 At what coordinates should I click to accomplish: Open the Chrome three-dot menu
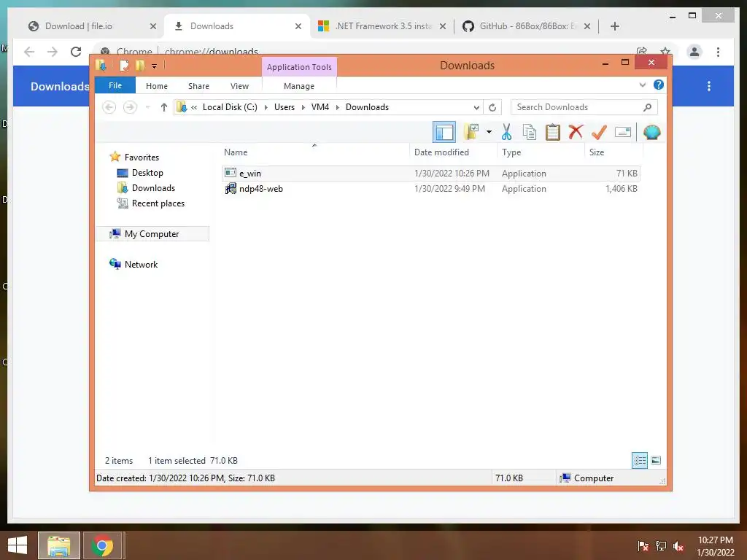pyautogui.click(x=718, y=52)
